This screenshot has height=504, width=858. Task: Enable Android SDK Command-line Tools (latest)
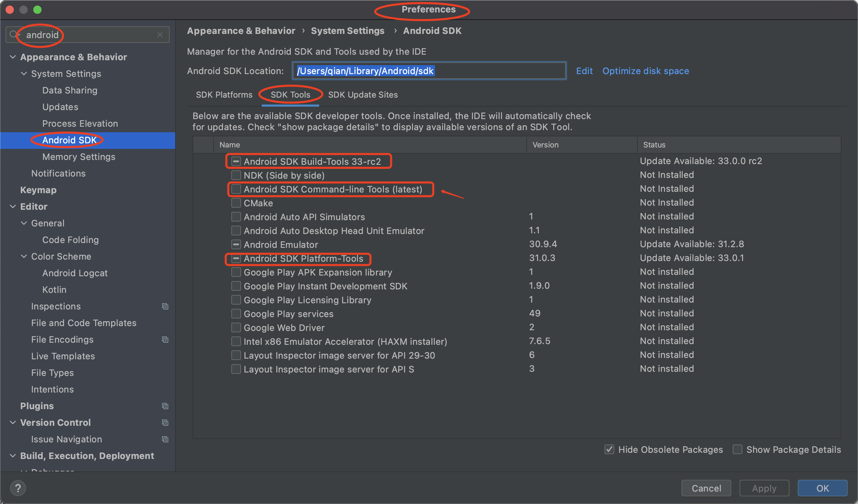(236, 189)
